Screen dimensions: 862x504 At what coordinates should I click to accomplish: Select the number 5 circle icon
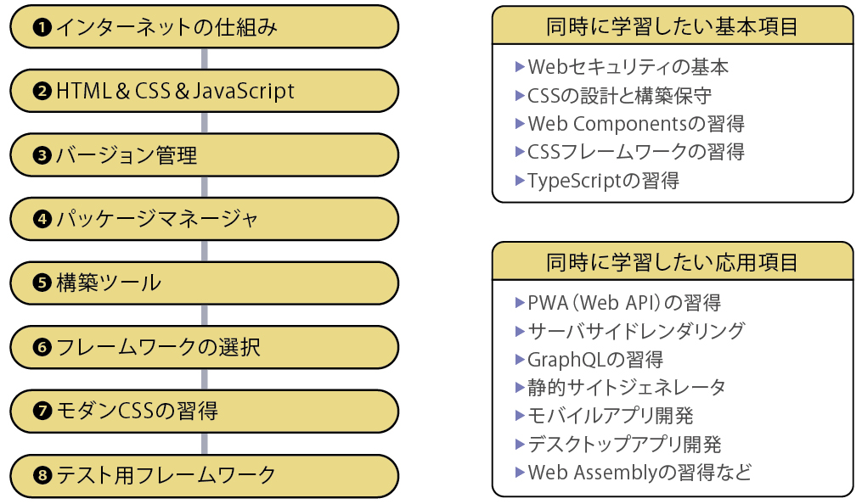tap(42, 283)
